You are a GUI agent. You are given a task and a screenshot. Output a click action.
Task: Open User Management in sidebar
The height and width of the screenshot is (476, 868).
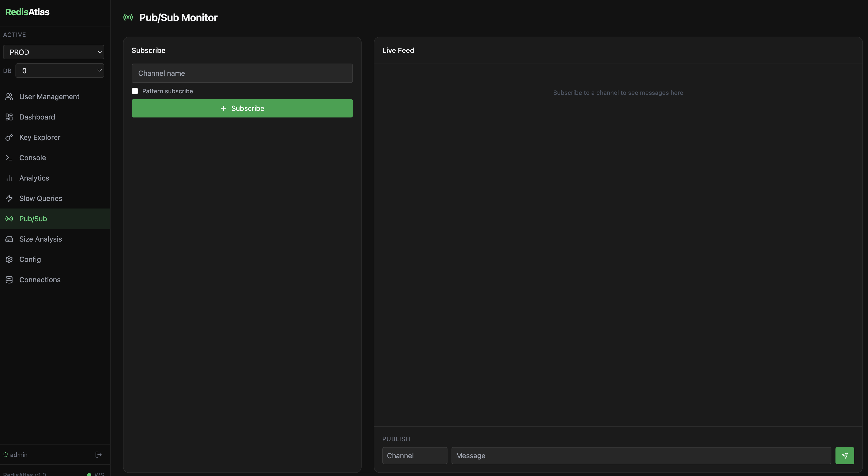49,97
